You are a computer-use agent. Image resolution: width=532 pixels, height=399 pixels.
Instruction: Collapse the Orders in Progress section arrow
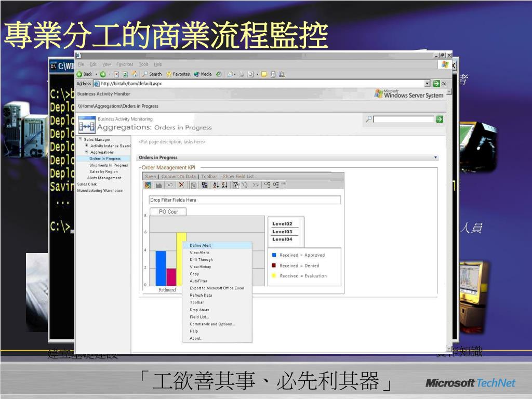click(x=436, y=157)
